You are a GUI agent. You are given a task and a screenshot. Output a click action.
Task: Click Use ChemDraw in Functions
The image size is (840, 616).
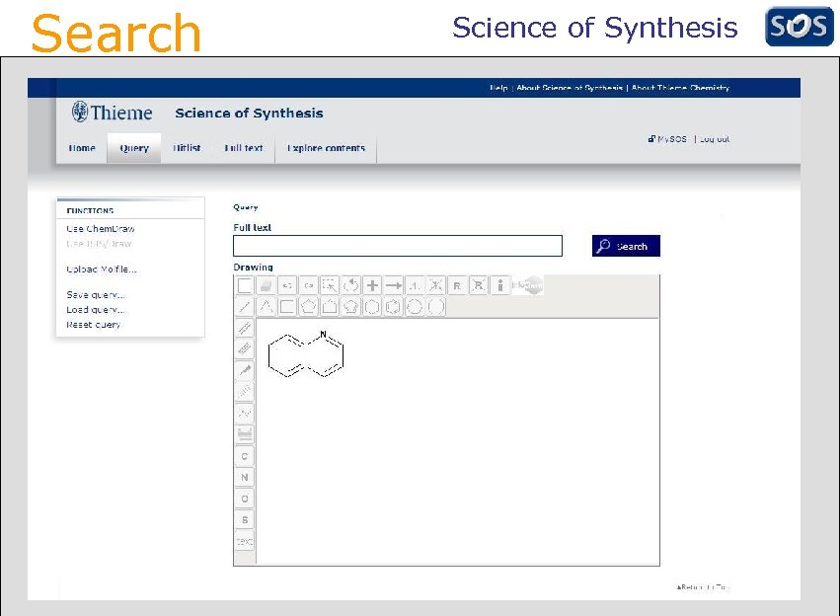click(x=100, y=229)
